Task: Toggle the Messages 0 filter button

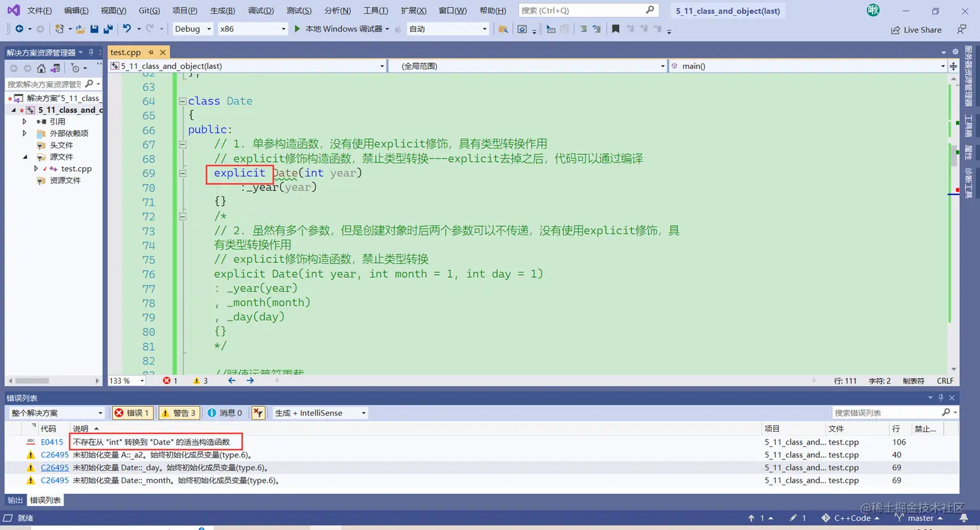Action: pyautogui.click(x=225, y=413)
